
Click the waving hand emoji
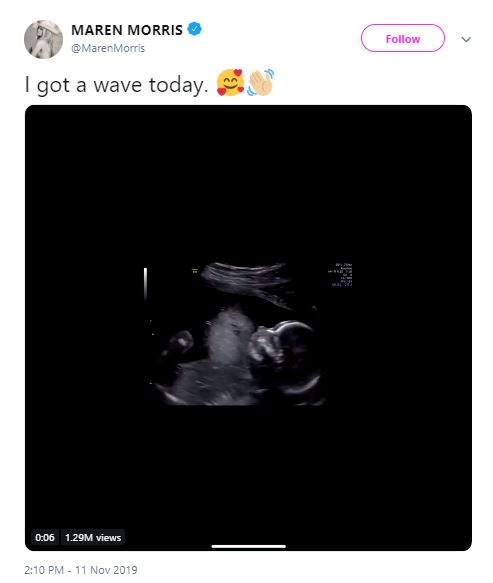[x=261, y=82]
